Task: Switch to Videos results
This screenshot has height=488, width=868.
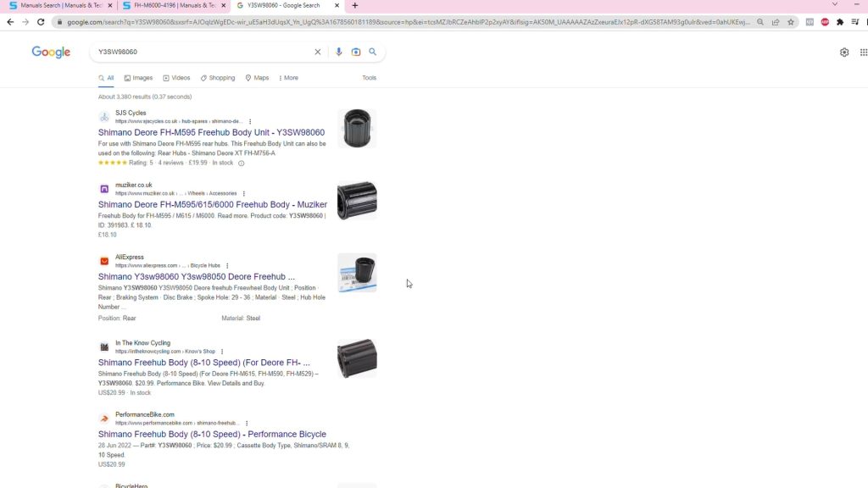Action: (x=176, y=78)
